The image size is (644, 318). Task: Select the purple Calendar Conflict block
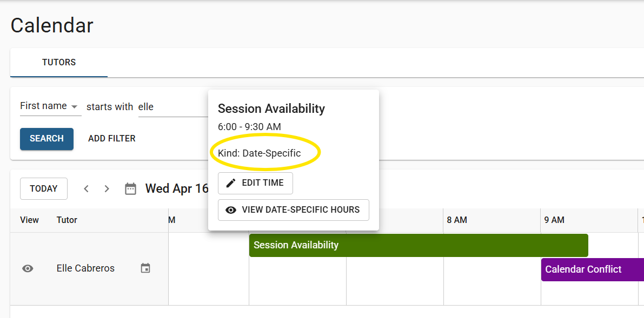(x=592, y=269)
